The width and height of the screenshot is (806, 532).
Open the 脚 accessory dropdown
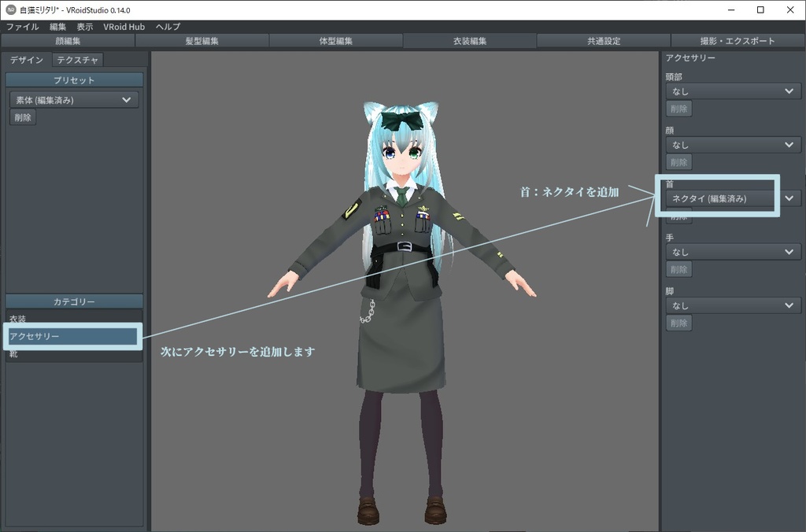click(732, 305)
